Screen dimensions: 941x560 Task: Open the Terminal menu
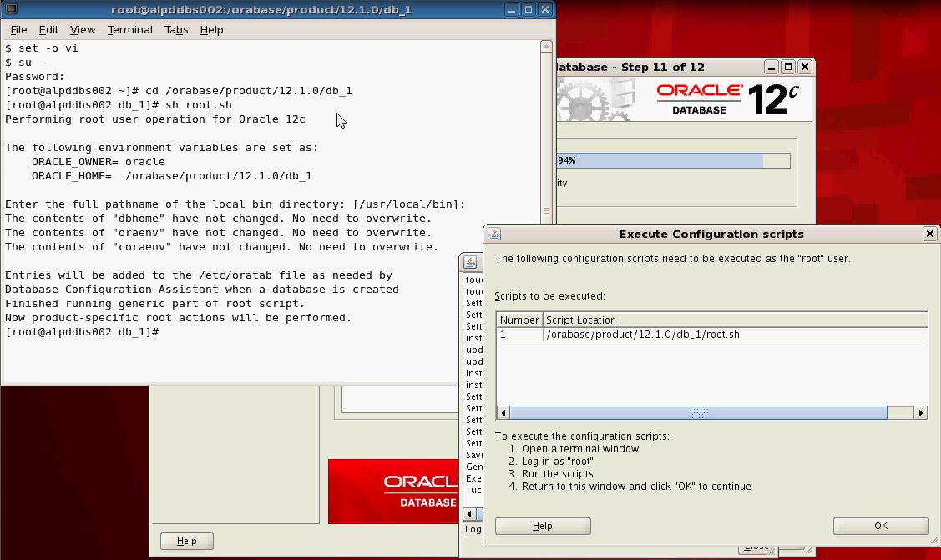[129, 29]
